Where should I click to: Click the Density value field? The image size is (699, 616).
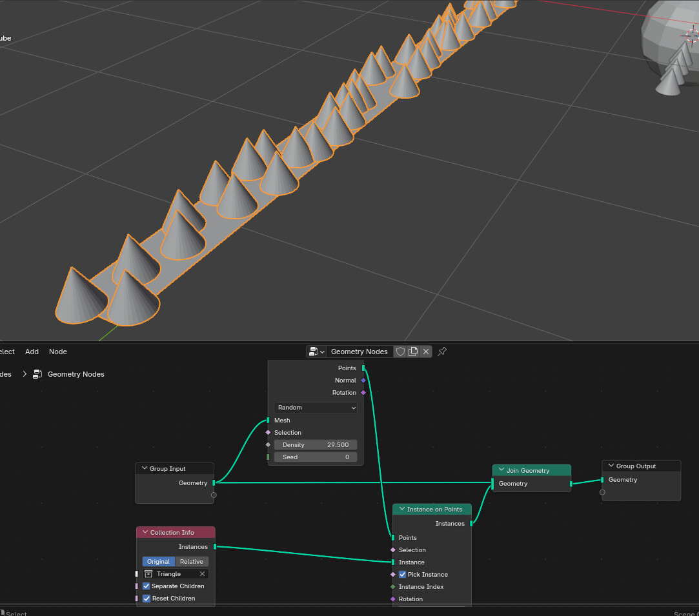coord(315,445)
